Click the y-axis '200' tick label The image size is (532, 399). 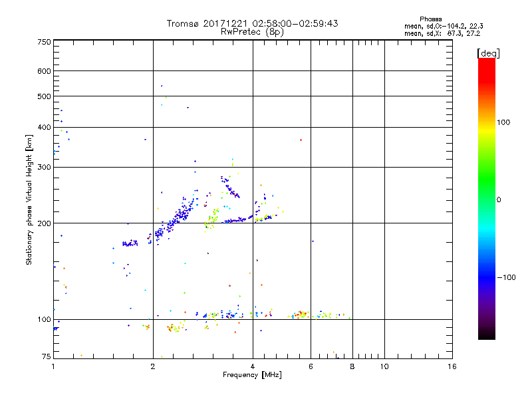(x=44, y=223)
